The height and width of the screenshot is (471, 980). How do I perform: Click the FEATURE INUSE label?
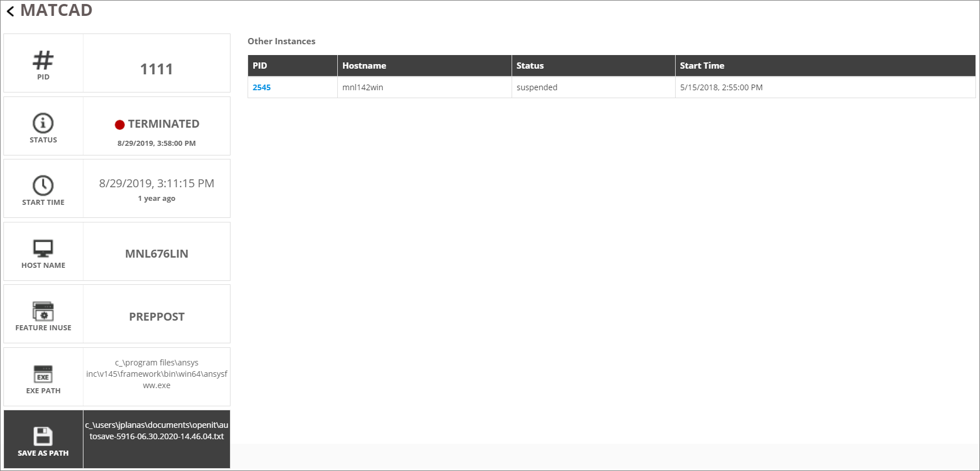pyautogui.click(x=43, y=327)
